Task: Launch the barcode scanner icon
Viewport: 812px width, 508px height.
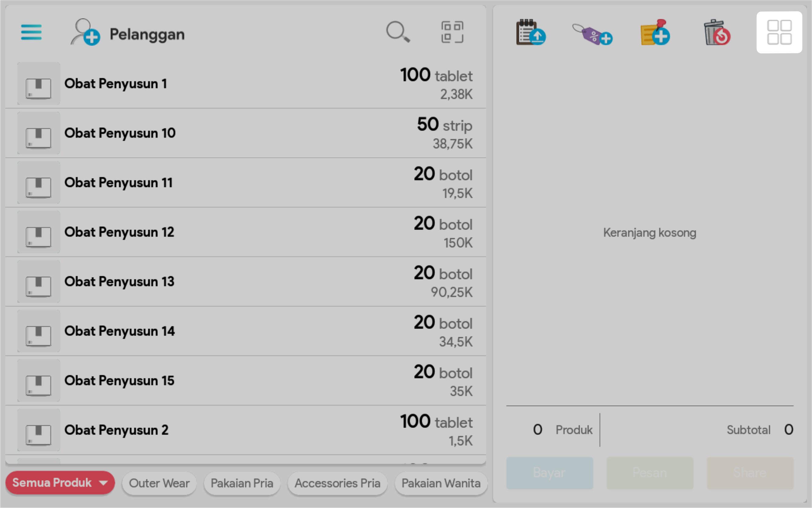Action: pyautogui.click(x=452, y=32)
